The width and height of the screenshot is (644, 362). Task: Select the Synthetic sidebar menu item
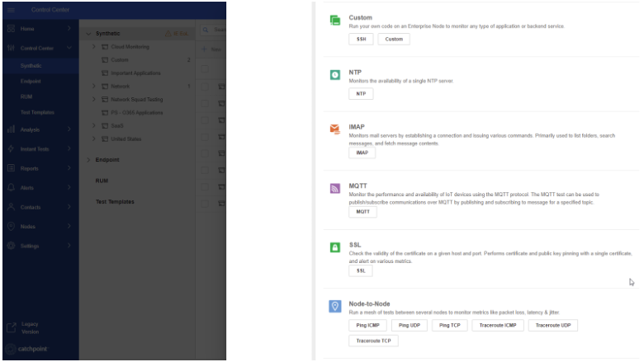pyautogui.click(x=31, y=65)
